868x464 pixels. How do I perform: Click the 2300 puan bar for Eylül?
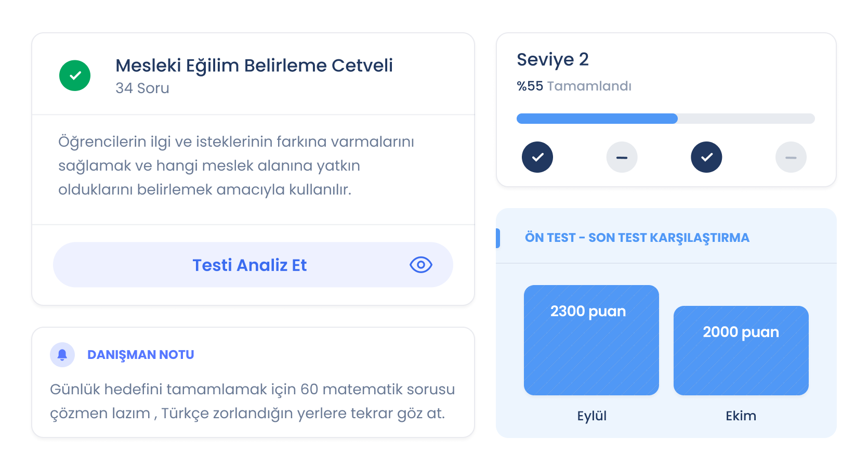click(591, 340)
